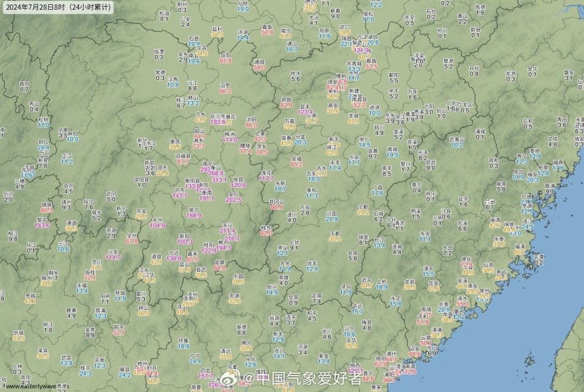Select the 乐昌 39.0 station value

coord(238,280)
